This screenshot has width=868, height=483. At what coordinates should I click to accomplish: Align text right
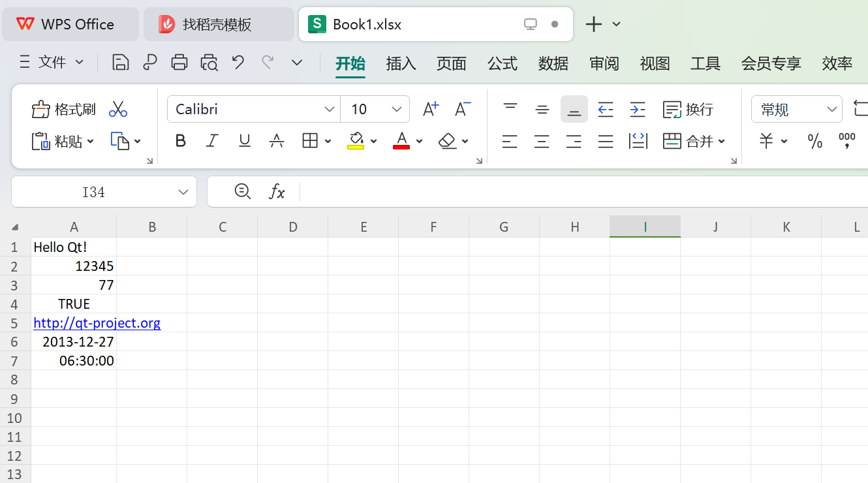coord(574,141)
